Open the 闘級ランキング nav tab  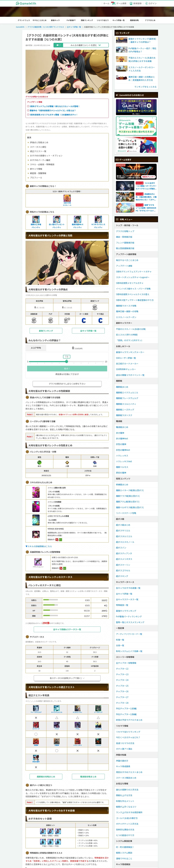pos(87,20)
